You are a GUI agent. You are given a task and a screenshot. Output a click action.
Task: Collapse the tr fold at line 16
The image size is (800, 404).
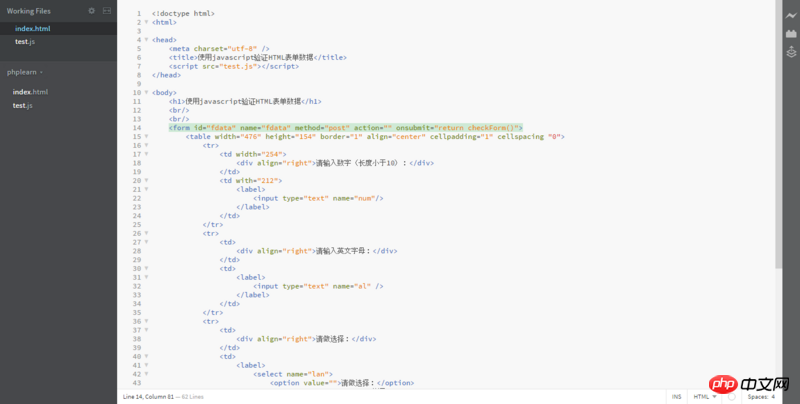146,145
